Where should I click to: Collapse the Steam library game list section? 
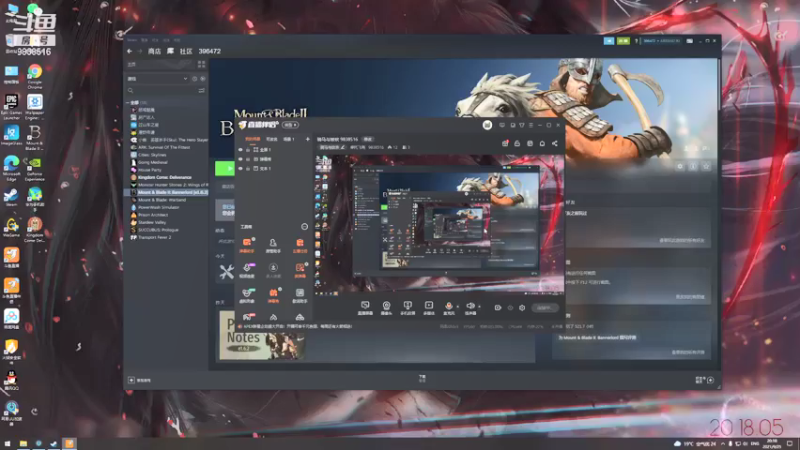pyautogui.click(x=128, y=103)
